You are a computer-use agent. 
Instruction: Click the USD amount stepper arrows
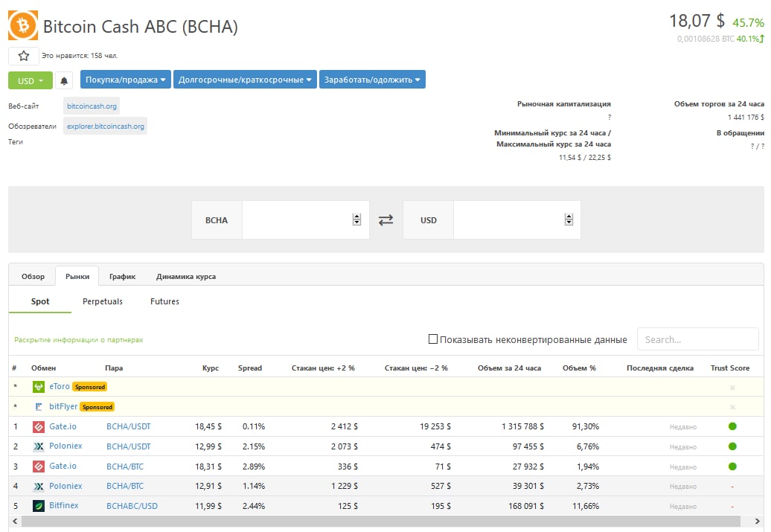569,219
